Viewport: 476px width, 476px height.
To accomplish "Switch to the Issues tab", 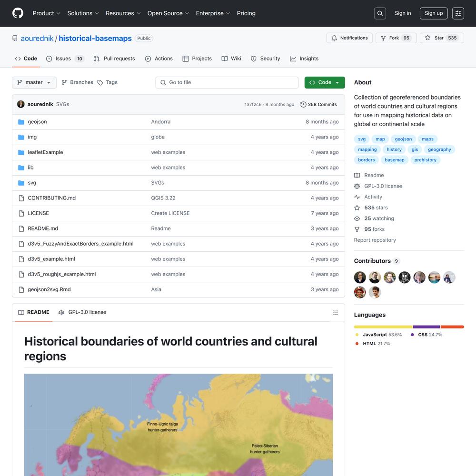I will point(65,59).
